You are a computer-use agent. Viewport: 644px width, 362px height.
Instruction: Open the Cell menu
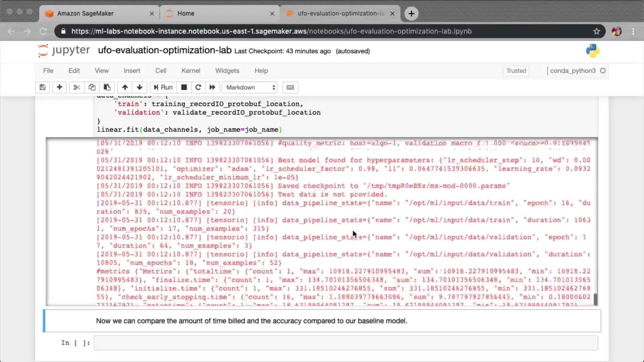161,71
